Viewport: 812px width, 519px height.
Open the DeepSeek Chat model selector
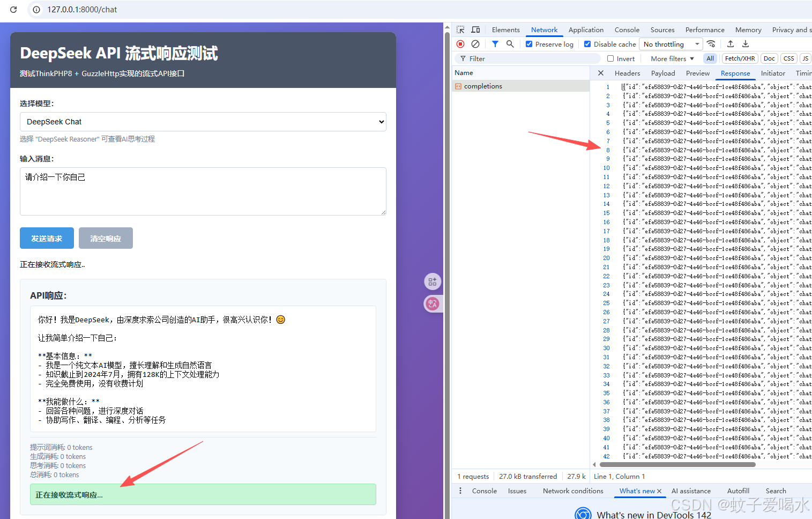point(203,122)
